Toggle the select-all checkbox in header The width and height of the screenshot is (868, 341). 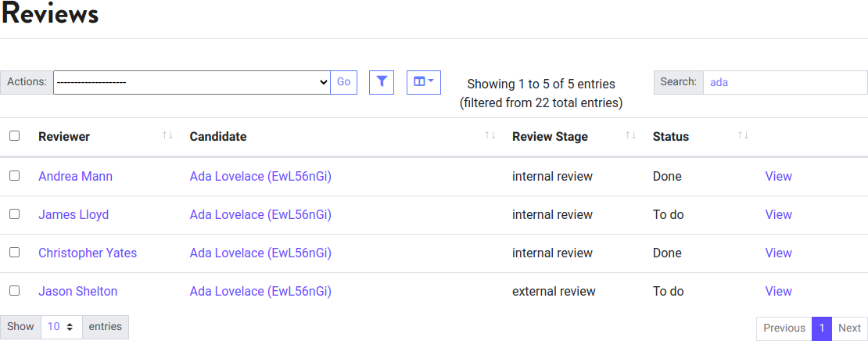tap(15, 136)
